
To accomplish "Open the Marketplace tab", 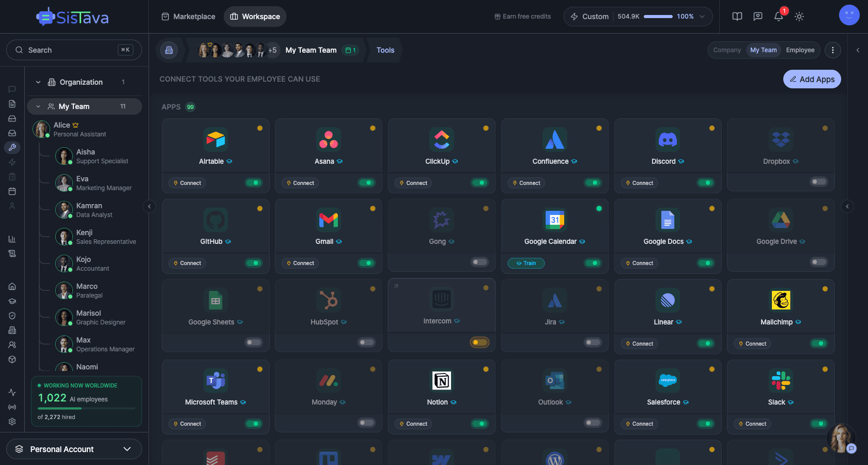I will tap(189, 17).
